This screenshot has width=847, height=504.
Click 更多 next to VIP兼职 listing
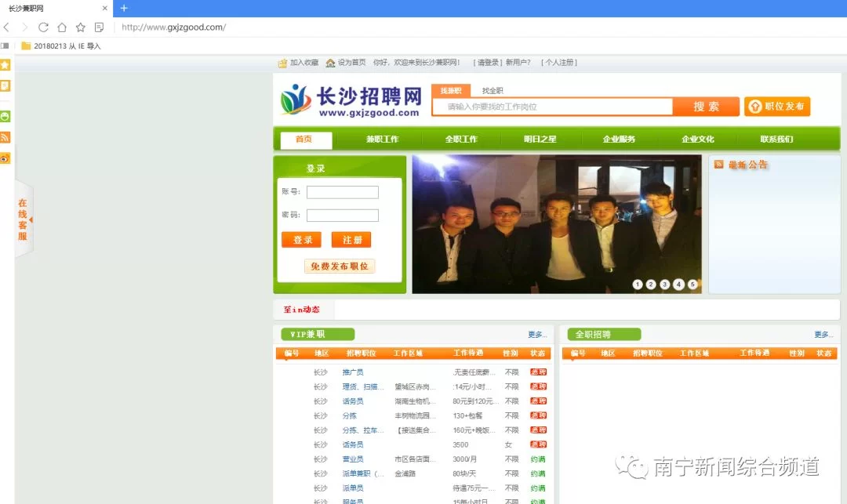click(536, 334)
